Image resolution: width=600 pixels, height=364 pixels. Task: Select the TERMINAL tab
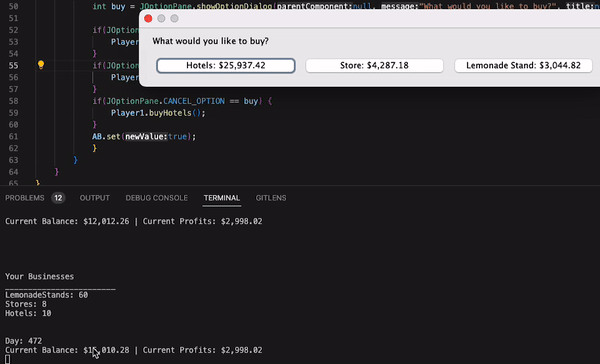coord(222,198)
